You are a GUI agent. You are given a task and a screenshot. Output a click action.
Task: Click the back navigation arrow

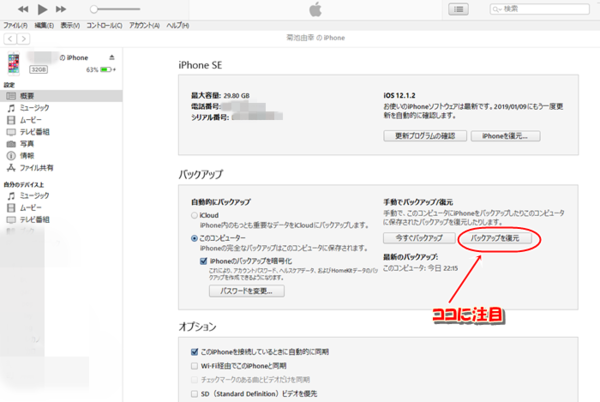(10, 39)
